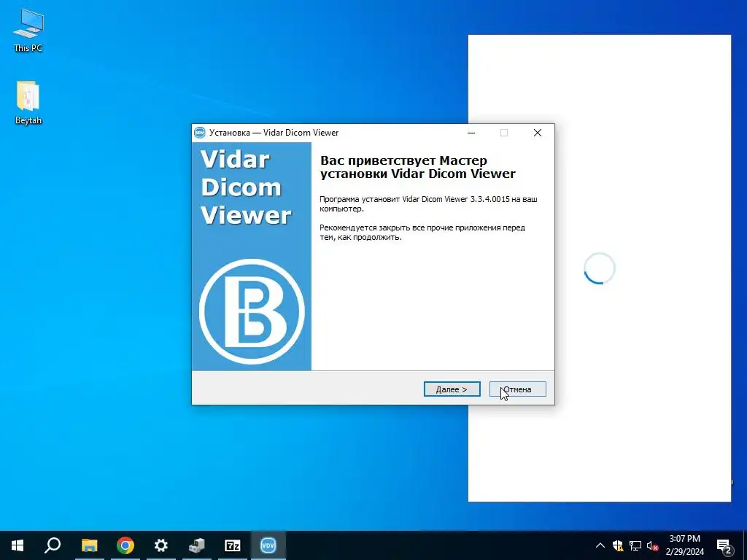Screen dimensions: 747x560
Task: Open the notification center icon
Action: coord(724,546)
